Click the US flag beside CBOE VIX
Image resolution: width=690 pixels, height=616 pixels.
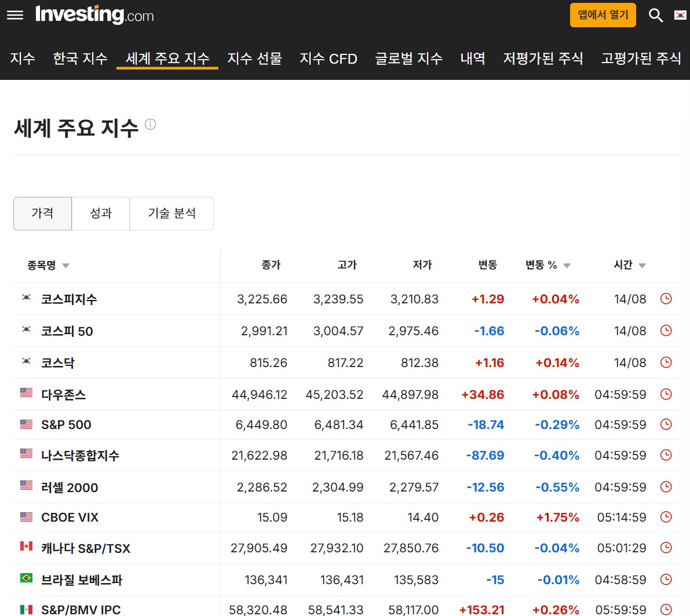point(27,517)
